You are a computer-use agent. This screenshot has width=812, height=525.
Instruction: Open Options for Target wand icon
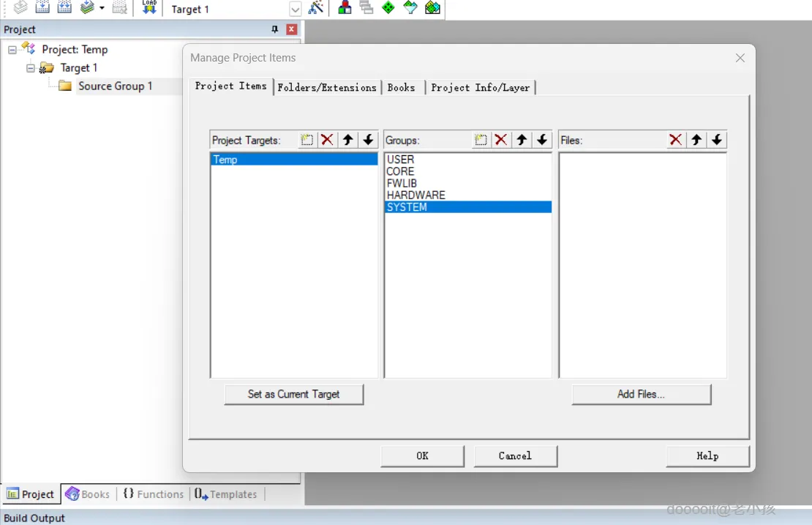click(315, 7)
